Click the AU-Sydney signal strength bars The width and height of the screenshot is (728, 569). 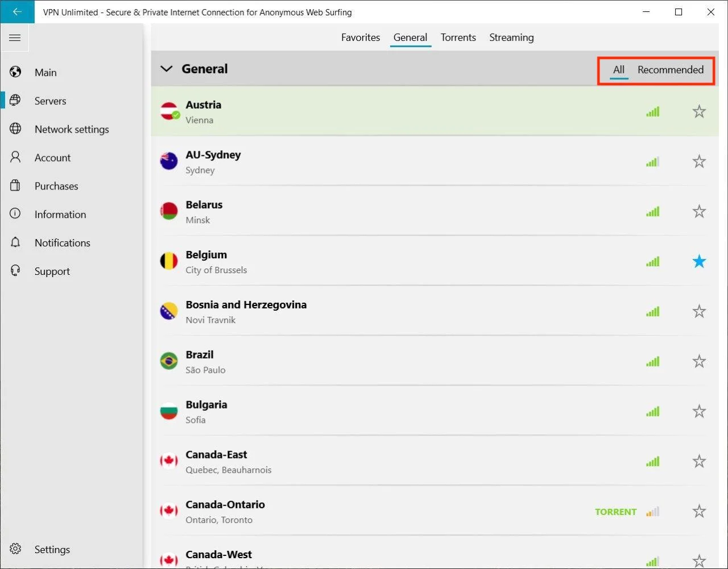tap(652, 162)
